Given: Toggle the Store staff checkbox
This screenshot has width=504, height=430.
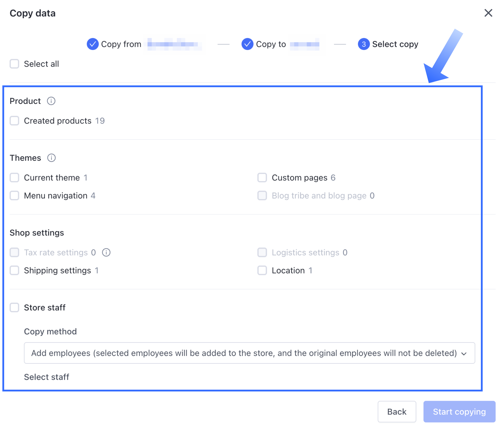Looking at the screenshot, I should tap(14, 308).
